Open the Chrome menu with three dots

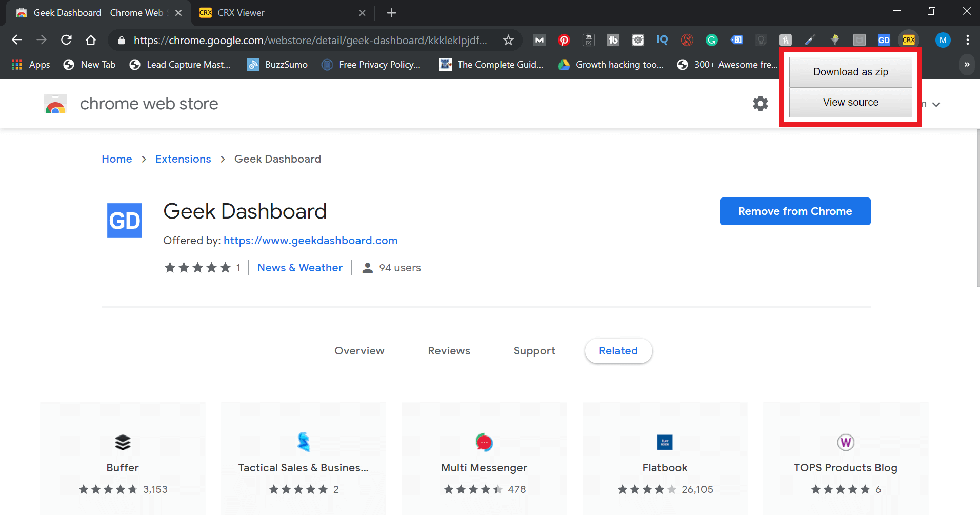point(968,40)
